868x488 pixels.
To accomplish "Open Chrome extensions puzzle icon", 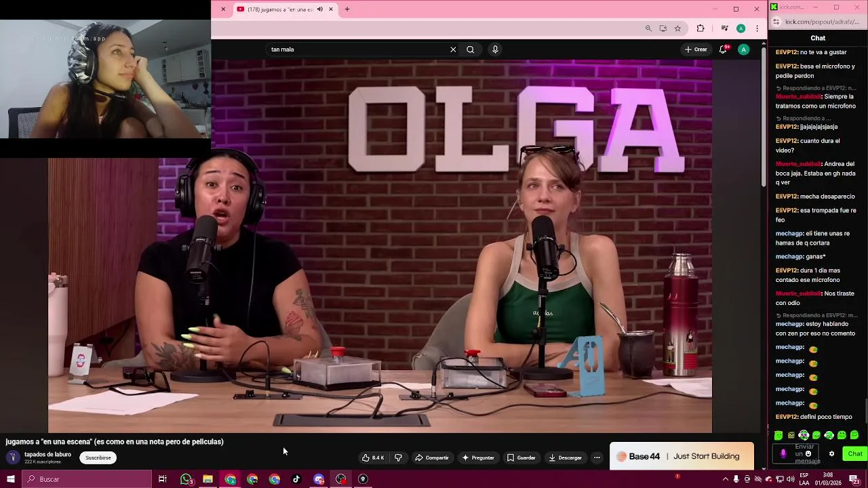I will coord(701,28).
